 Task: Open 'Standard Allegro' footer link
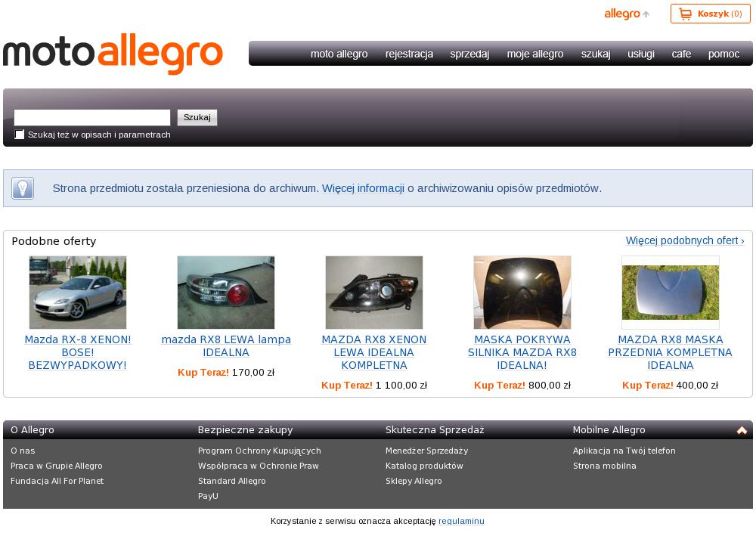tap(232, 481)
